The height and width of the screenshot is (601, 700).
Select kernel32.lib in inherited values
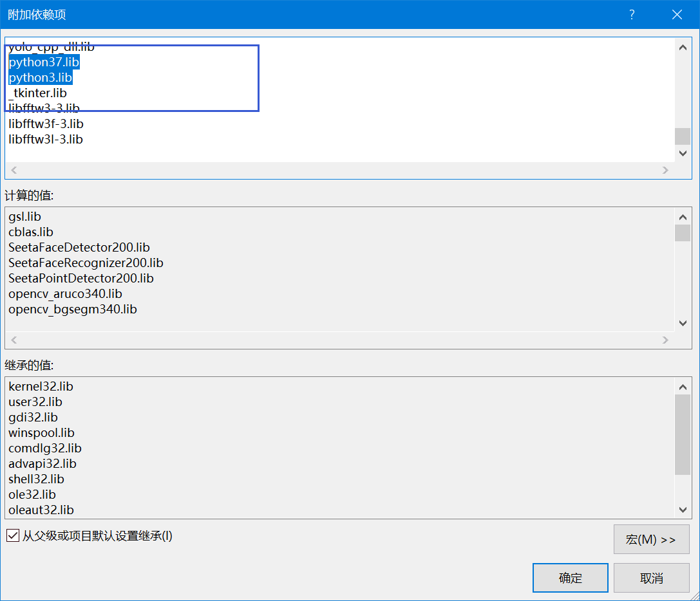coord(41,386)
